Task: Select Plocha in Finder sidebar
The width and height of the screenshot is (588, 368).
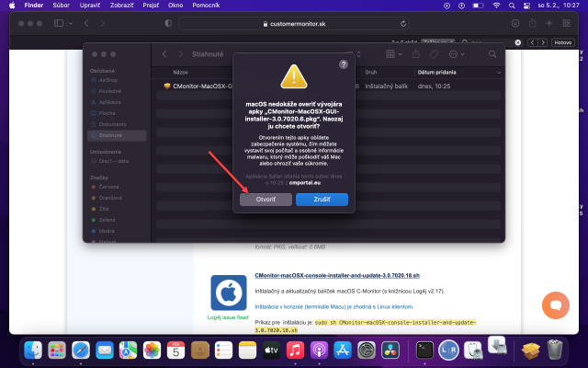Action: tap(117, 113)
